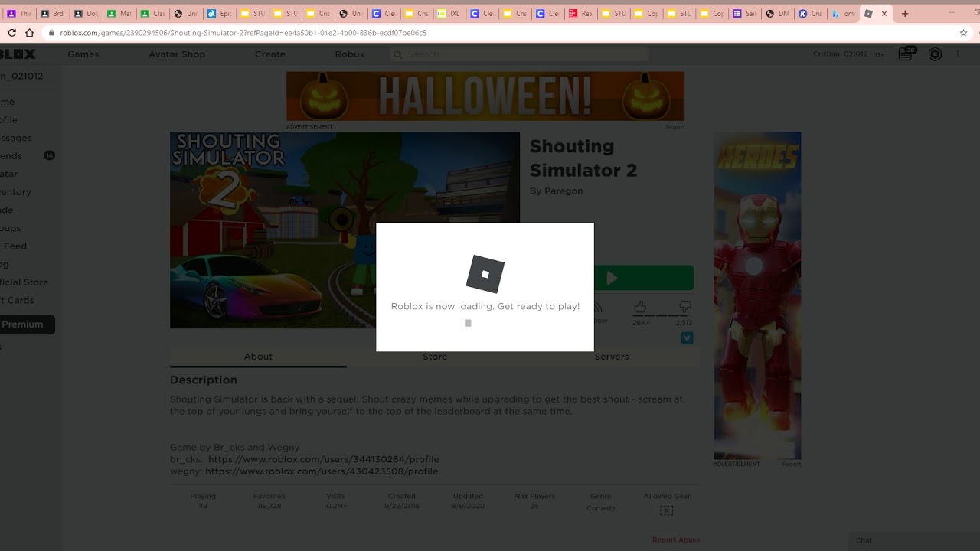Open the Friends sidebar item
The height and width of the screenshot is (551, 980).
(11, 156)
